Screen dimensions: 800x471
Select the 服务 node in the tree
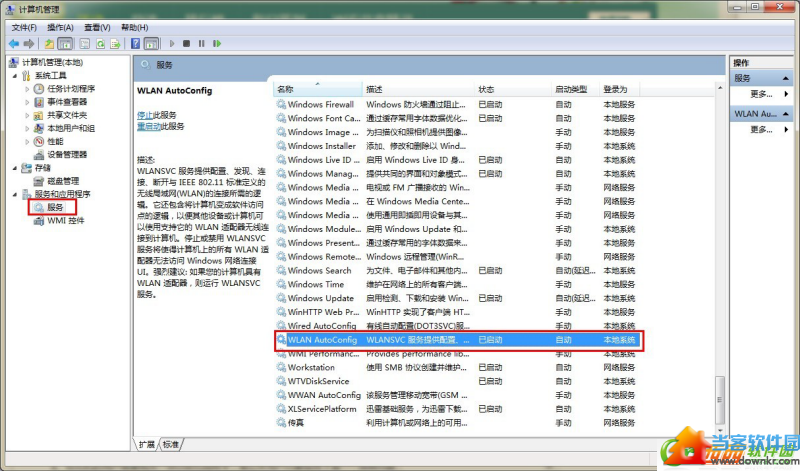55,207
